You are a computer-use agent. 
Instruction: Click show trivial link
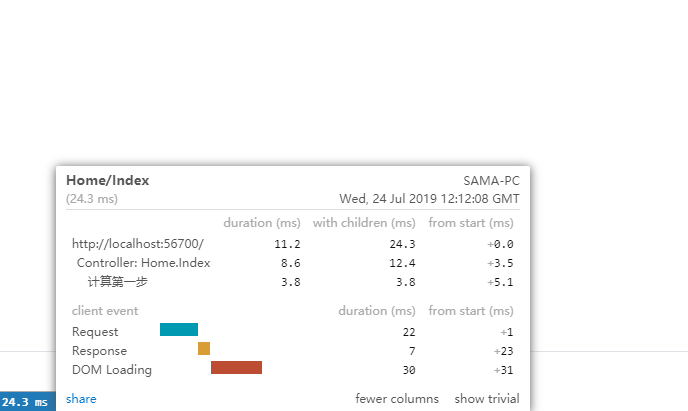click(487, 399)
